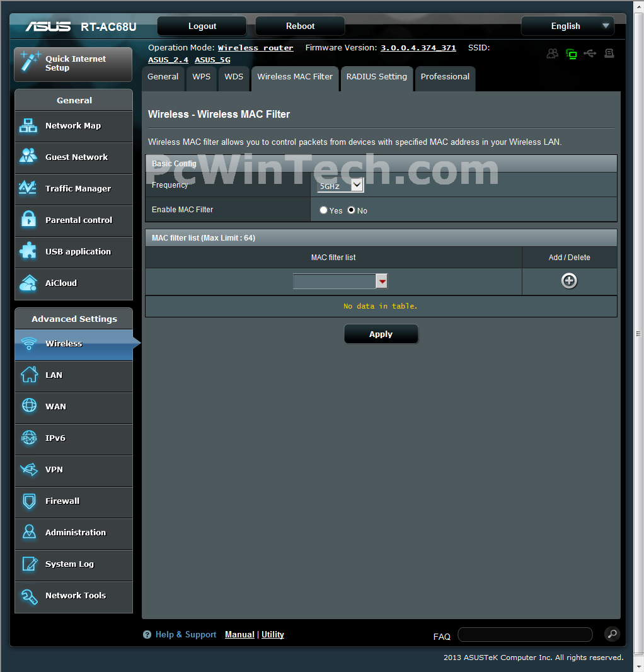The height and width of the screenshot is (672, 644).
Task: Click the LAN house icon
Action: click(x=29, y=375)
